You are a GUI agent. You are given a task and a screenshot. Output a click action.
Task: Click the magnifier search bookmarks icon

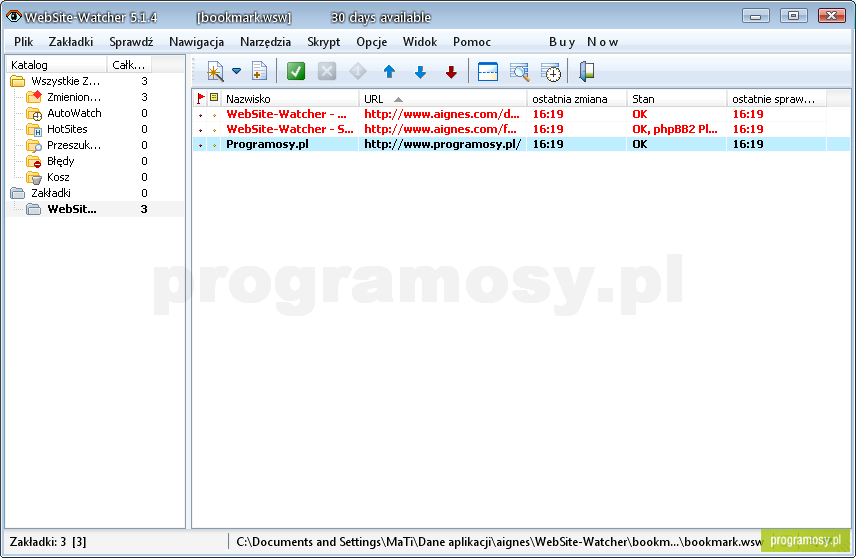tap(519, 72)
